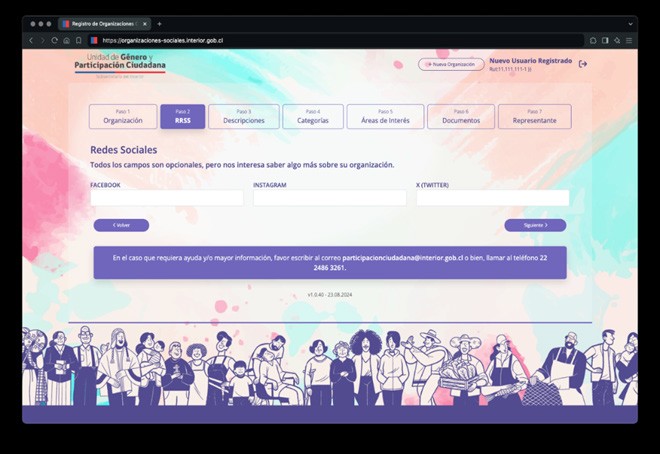Open the browser hamburger menu icon
Screen dimensions: 660x454
point(629,40)
